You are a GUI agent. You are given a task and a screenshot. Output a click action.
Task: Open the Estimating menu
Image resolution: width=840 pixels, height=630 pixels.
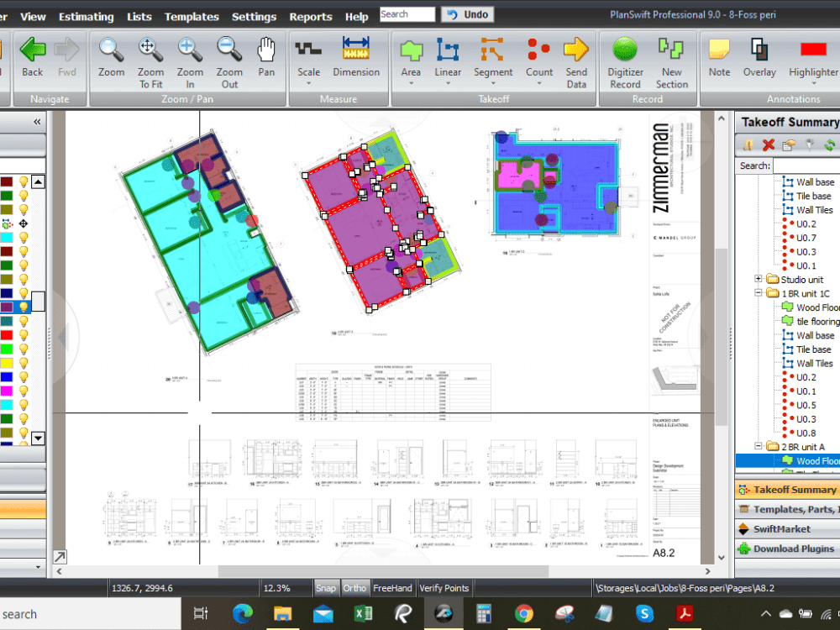[87, 17]
